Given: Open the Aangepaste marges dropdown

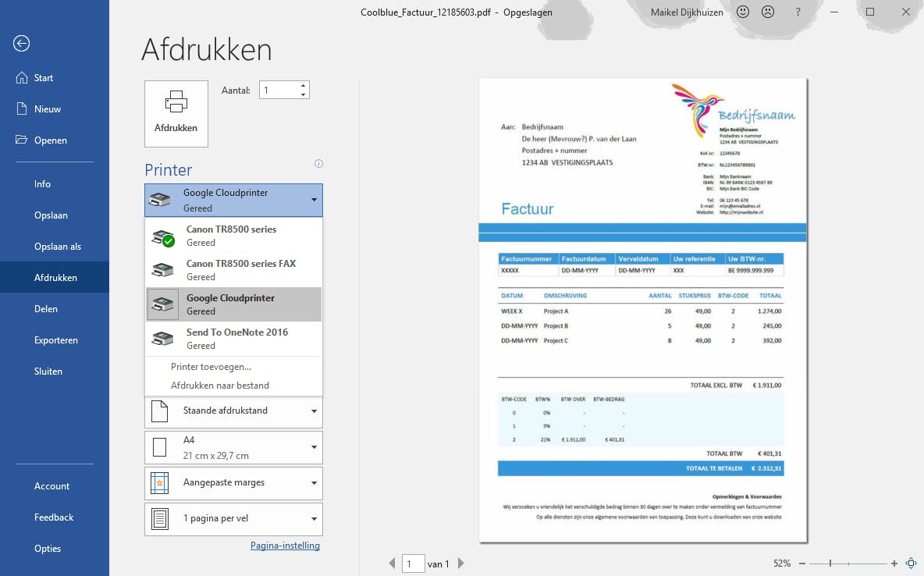Looking at the screenshot, I should tap(314, 483).
